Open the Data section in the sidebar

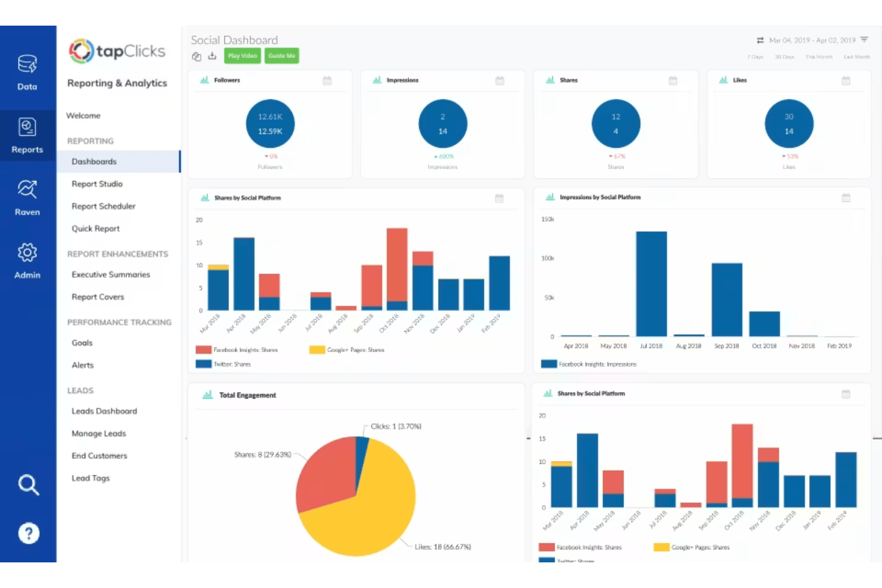tap(27, 73)
